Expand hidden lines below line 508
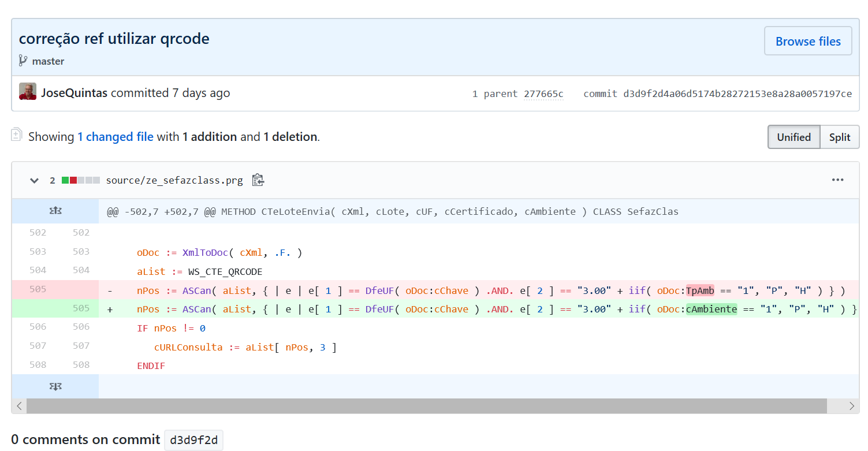The image size is (868, 451). (x=55, y=386)
